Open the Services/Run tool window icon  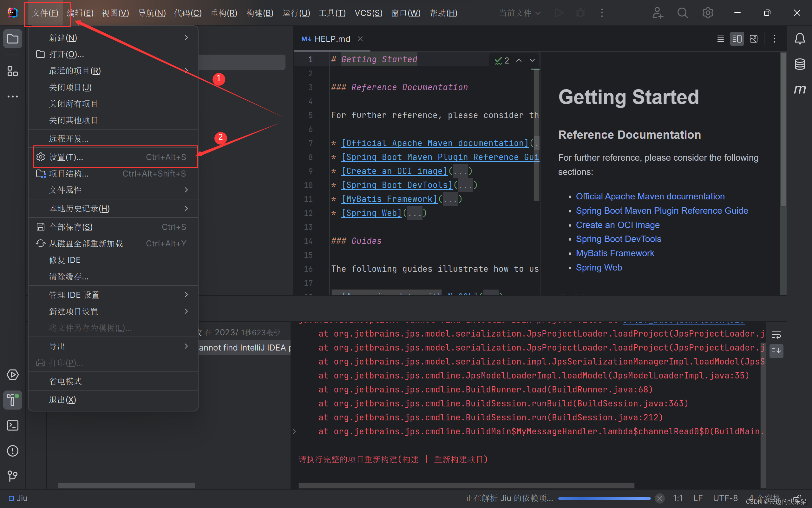click(13, 375)
